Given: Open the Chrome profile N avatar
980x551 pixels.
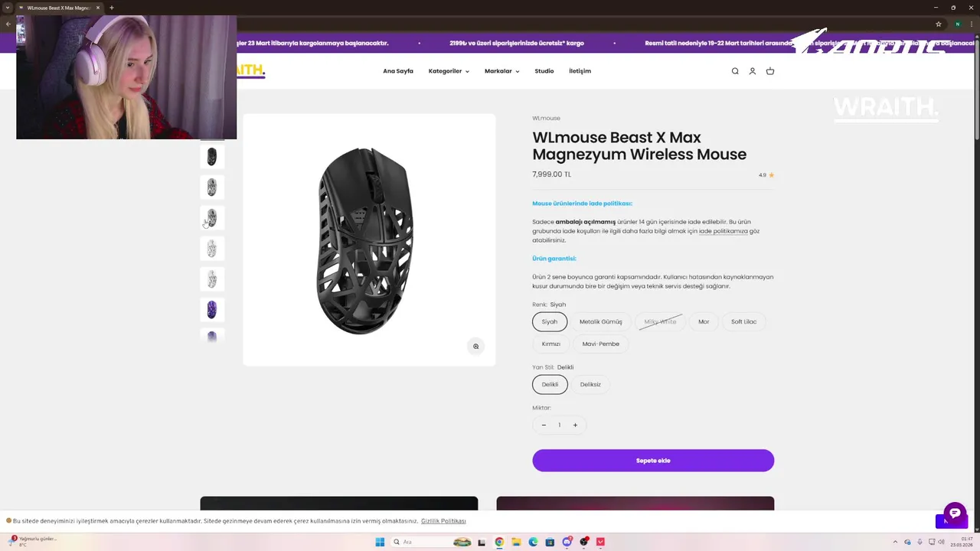Looking at the screenshot, I should [x=957, y=24].
